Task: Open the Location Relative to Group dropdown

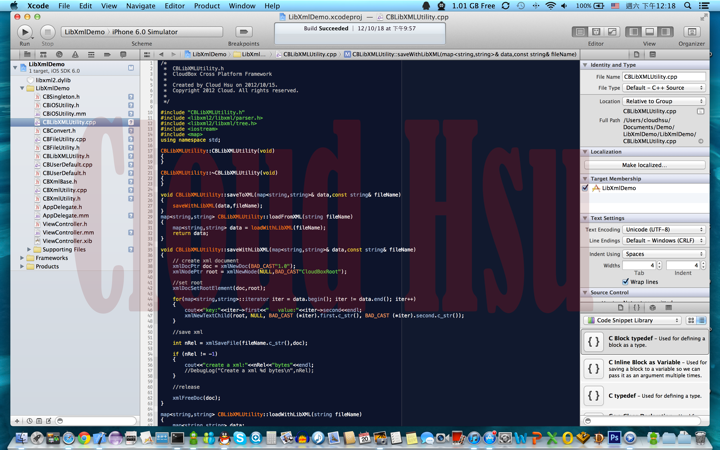Action: point(664,101)
